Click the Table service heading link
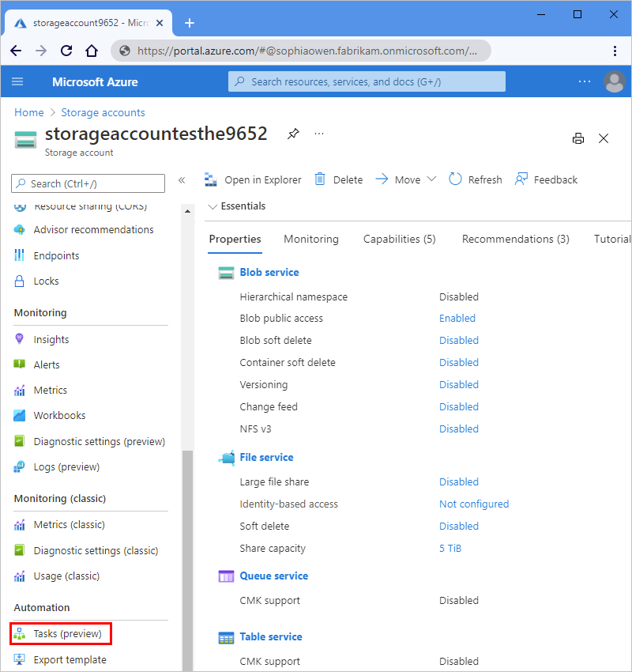Image resolution: width=632 pixels, height=672 pixels. tap(271, 637)
